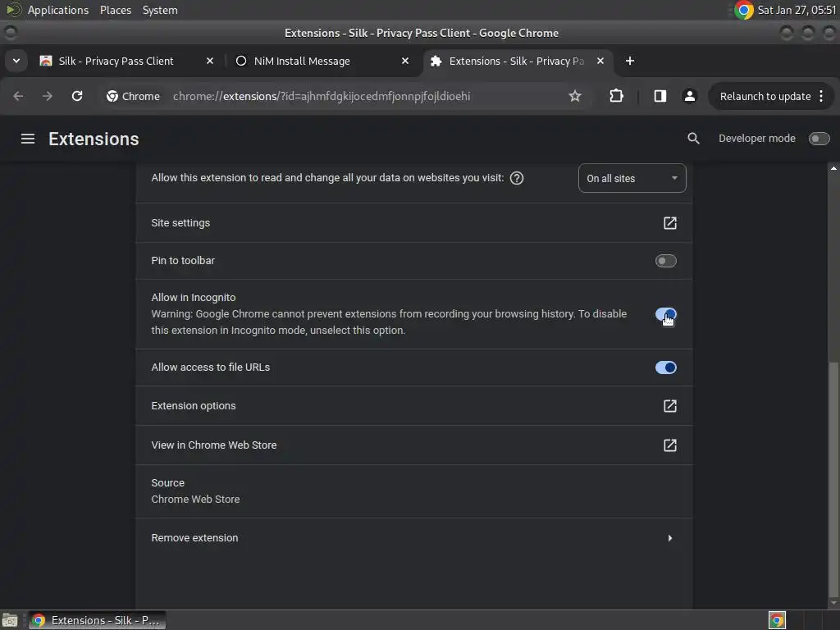Screen dimensions: 840x630
Task: Disable Allow access to file URLs switch
Action: (665, 367)
